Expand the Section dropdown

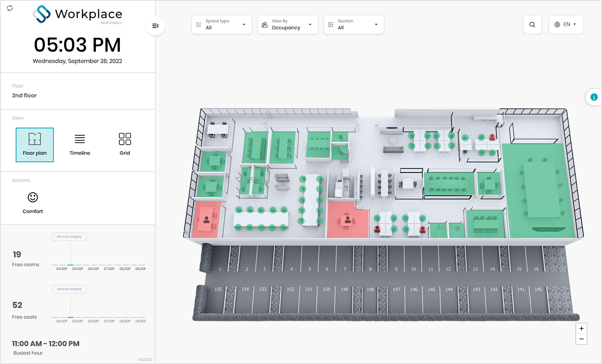point(354,25)
